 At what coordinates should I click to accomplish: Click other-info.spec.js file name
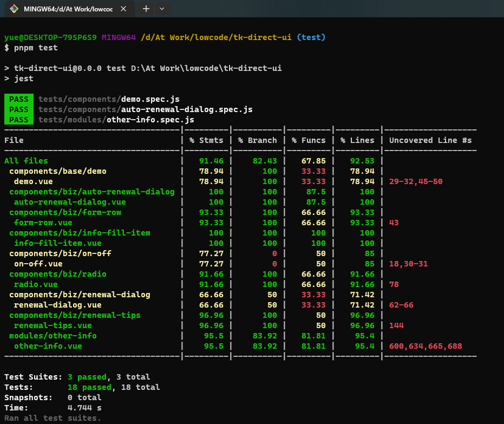pos(150,120)
